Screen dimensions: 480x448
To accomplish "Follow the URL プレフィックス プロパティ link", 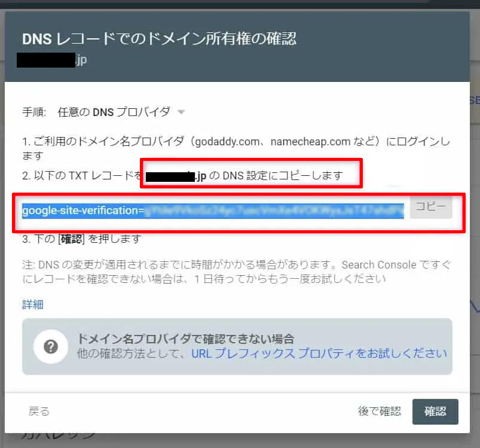I will pyautogui.click(x=319, y=353).
